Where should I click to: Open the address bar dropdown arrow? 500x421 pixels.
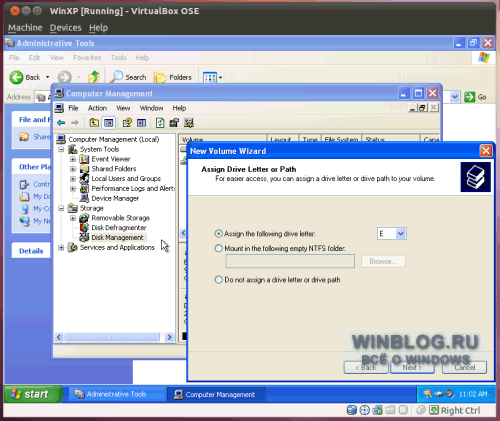tap(454, 97)
